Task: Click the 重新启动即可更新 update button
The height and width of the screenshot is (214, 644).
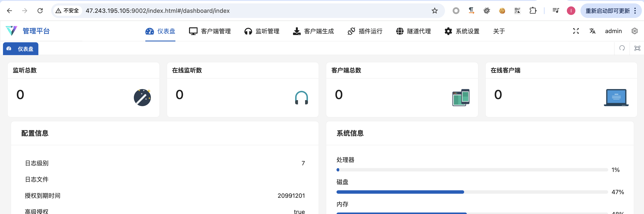Action: (x=609, y=11)
